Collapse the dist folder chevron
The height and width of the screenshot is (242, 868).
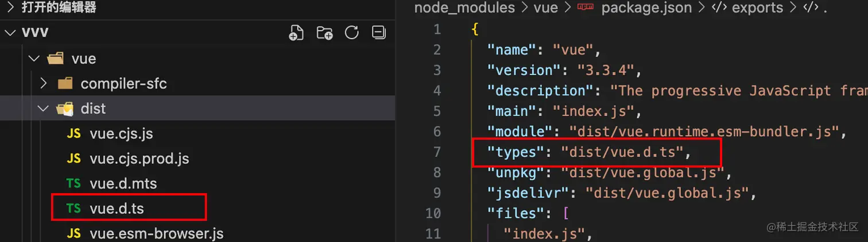[43, 108]
